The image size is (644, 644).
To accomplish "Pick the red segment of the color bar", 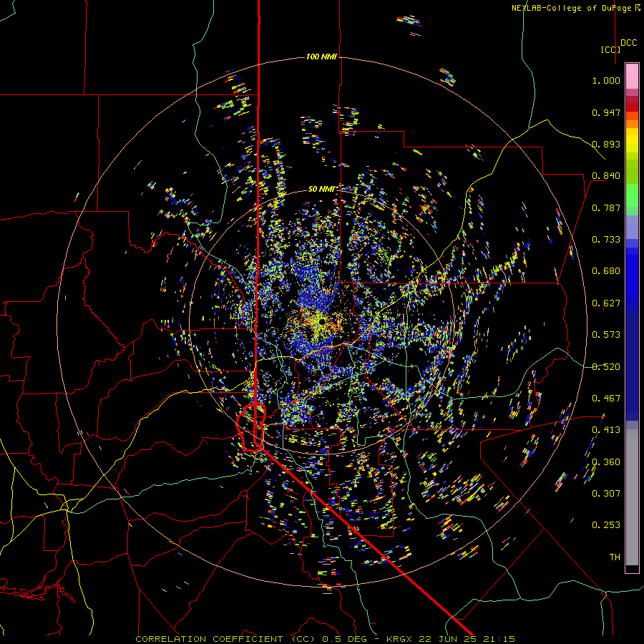I will (632, 107).
